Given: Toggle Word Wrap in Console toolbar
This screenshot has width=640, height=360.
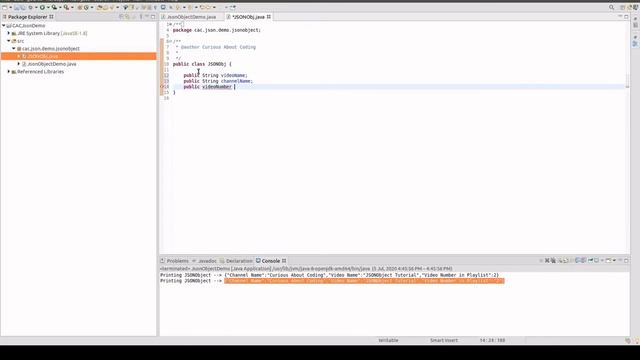Looking at the screenshot, I should pyautogui.click(x=572, y=260).
